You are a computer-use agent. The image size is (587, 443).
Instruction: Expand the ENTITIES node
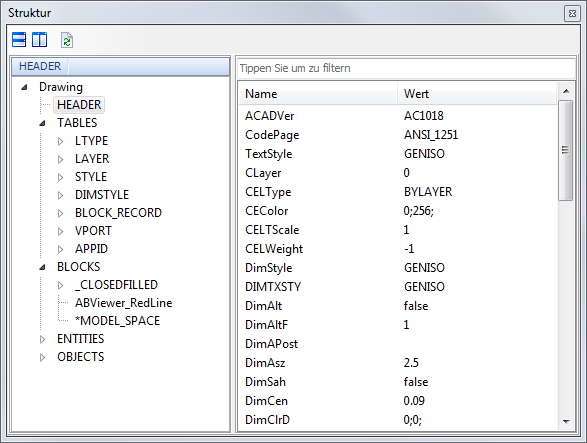43,339
